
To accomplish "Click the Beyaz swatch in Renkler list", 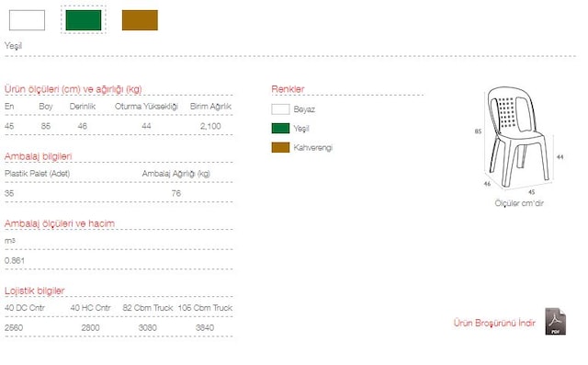I will point(280,109).
